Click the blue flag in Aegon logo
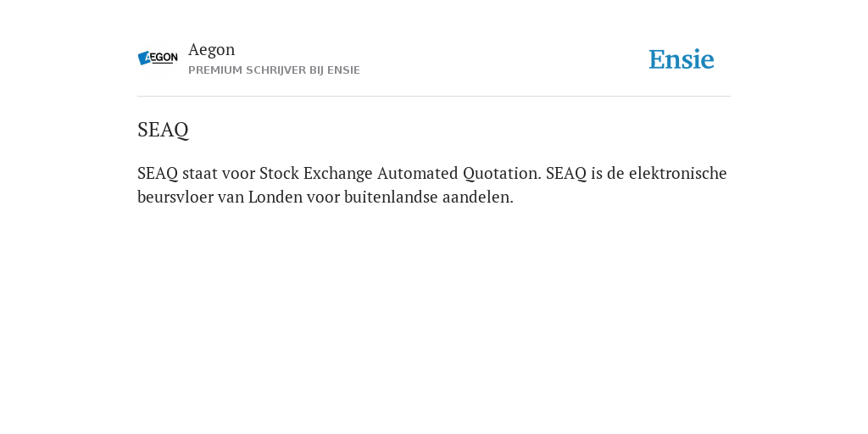 tap(144, 58)
